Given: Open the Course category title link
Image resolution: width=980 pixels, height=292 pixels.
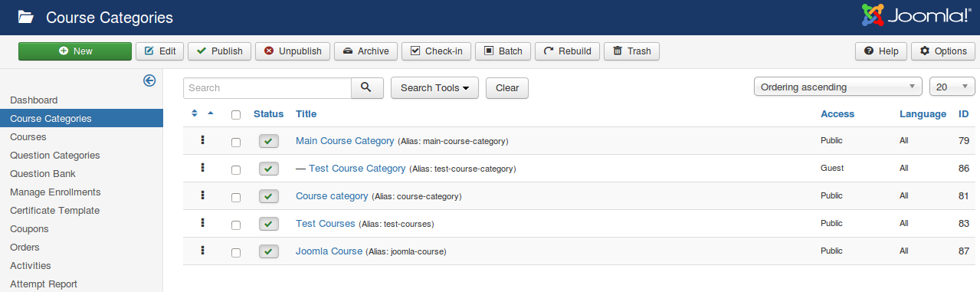Looking at the screenshot, I should tap(332, 196).
